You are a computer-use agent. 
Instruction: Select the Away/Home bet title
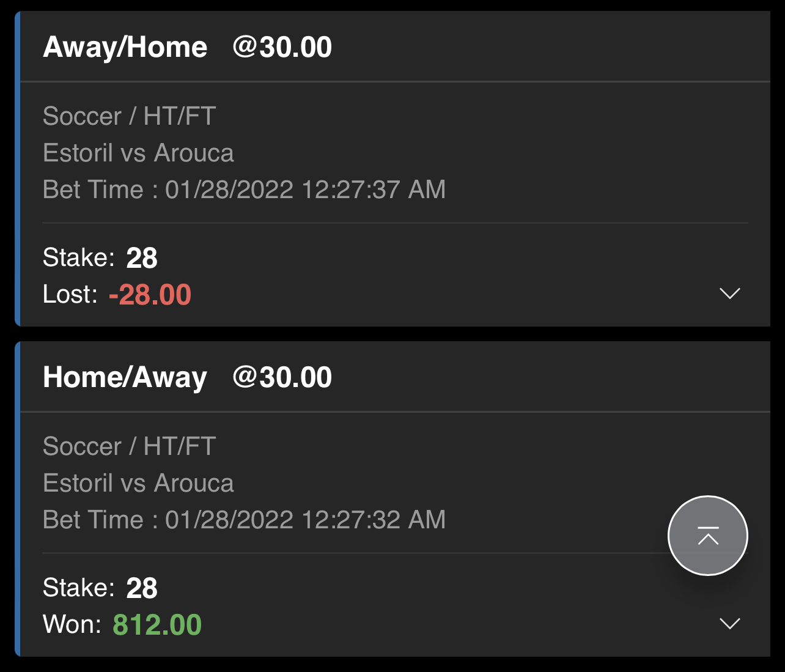[125, 48]
